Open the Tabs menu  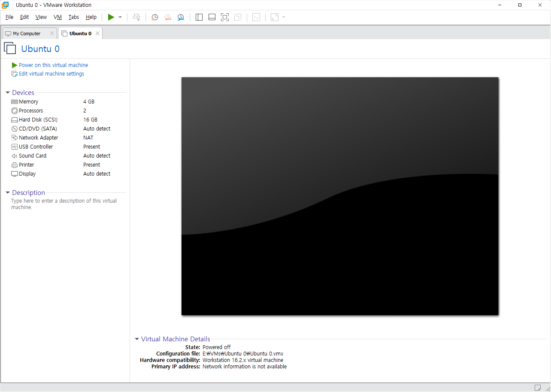coord(74,17)
